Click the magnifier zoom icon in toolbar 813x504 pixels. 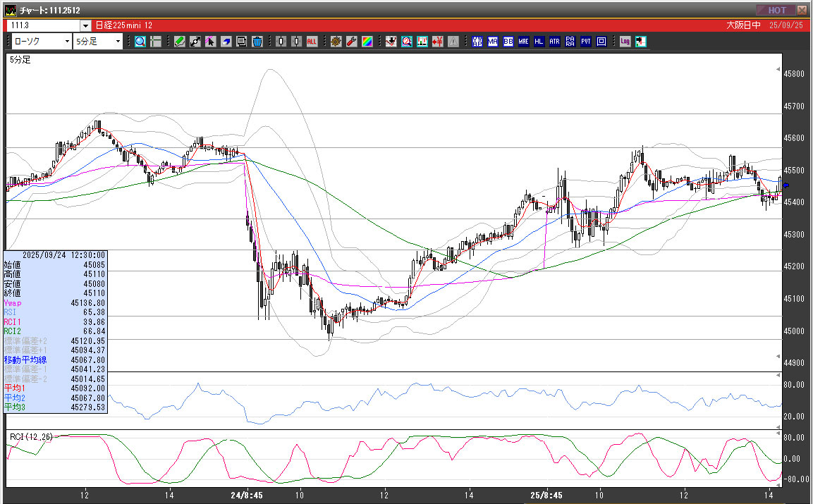[x=140, y=42]
